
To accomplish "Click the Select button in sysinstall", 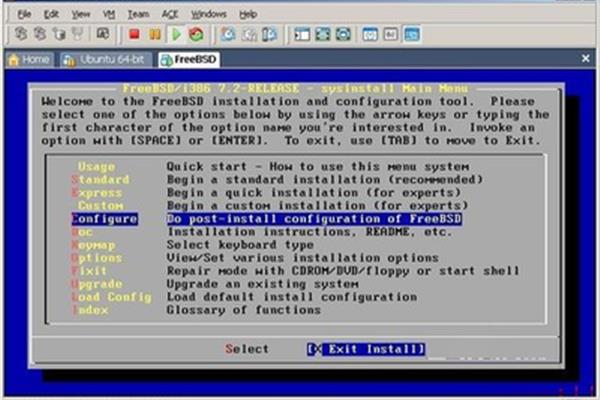I will tap(247, 349).
